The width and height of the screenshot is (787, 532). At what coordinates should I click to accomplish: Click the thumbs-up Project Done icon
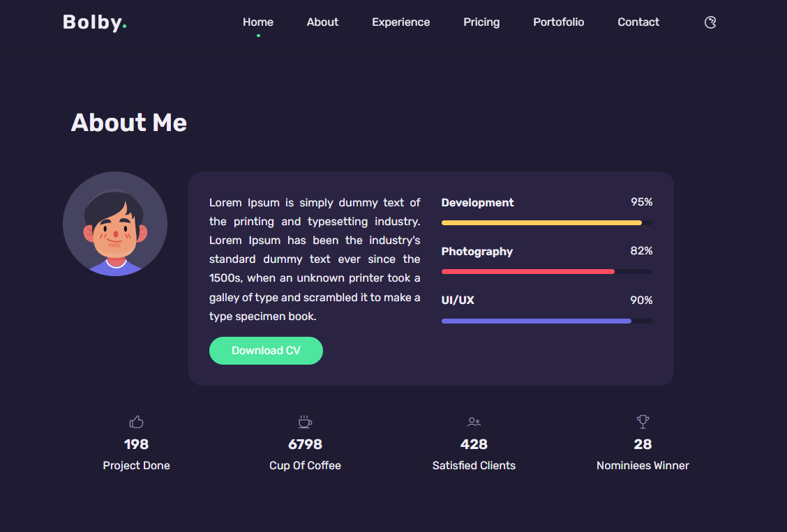point(136,421)
